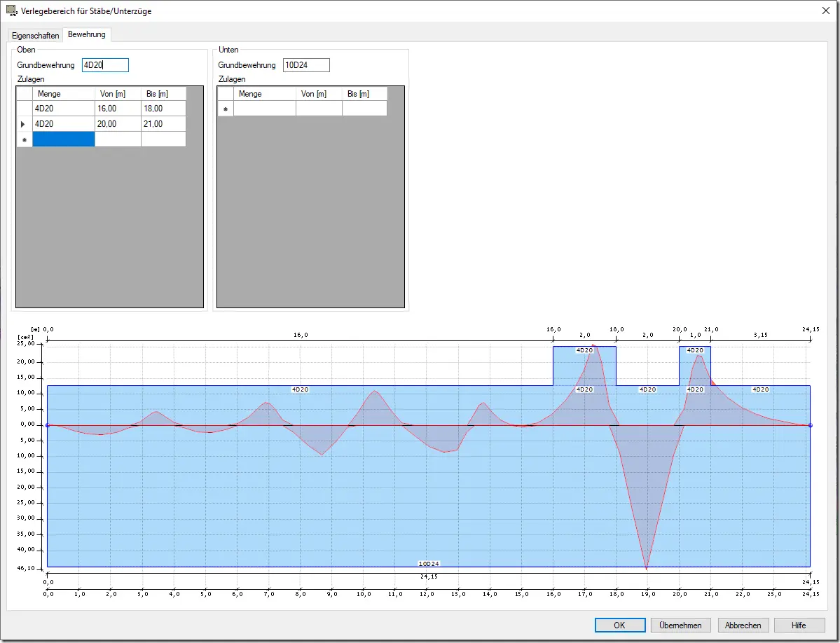Focus Oben Grundbewehrung field showing 4D20

tap(105, 65)
